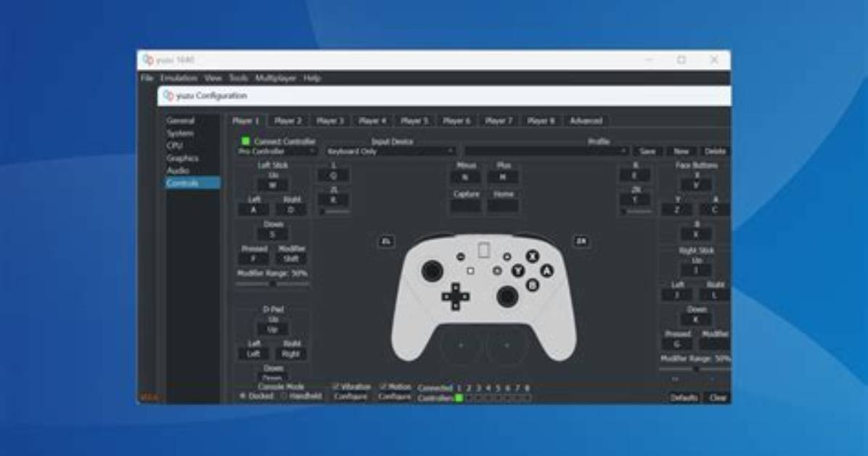This screenshot has height=456, width=868.
Task: Click Left Stick Up binding button W
Action: tap(272, 186)
